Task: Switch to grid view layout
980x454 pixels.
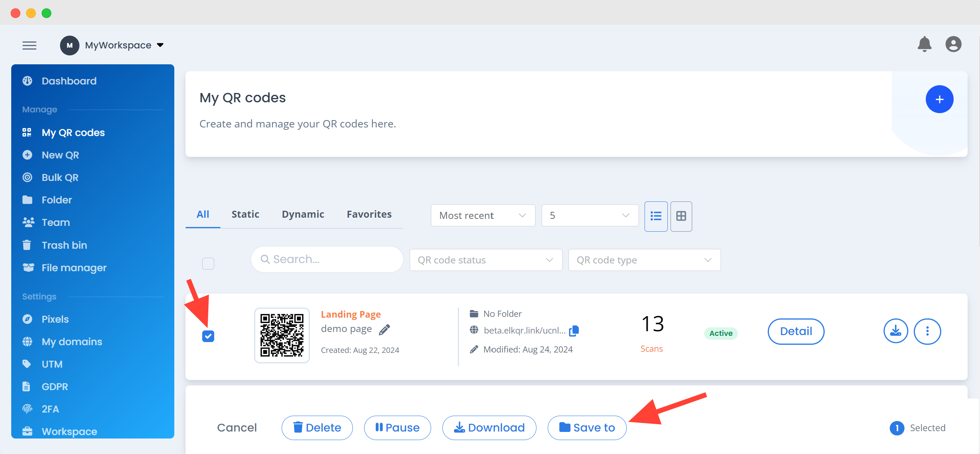Action: [681, 216]
